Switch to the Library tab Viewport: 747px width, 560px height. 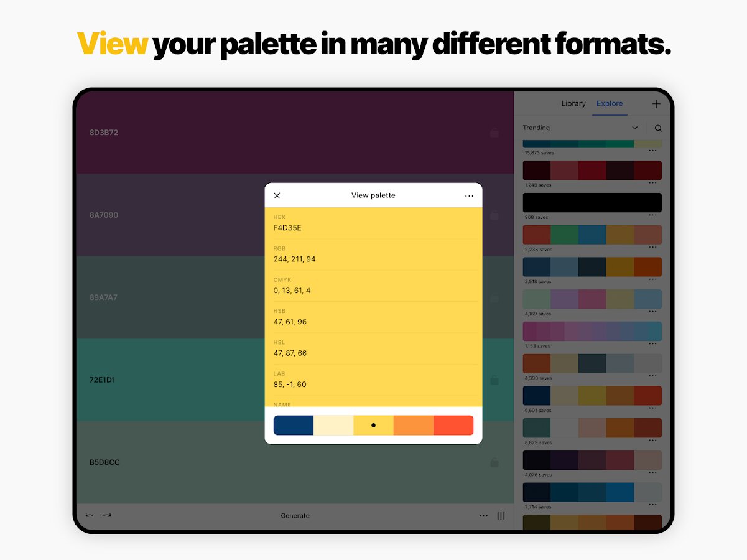click(573, 104)
